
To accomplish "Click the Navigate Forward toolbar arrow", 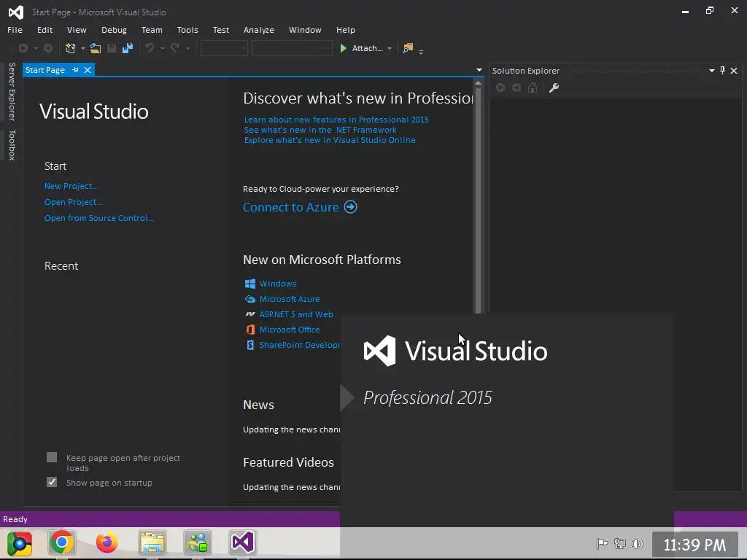I will click(47, 48).
